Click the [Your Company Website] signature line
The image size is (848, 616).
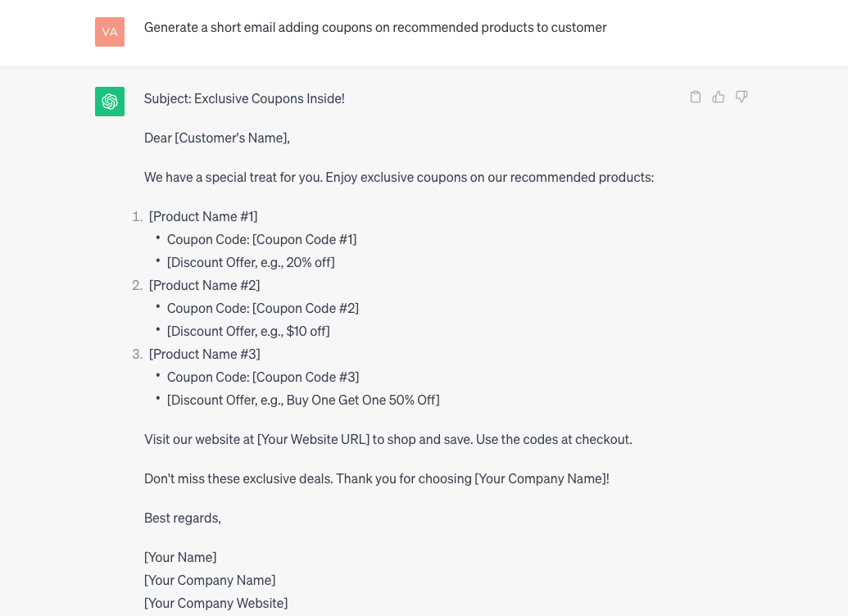point(215,603)
